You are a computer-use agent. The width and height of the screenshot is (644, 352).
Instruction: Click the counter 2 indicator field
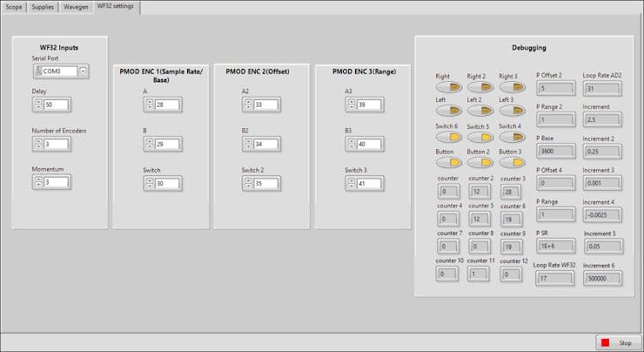click(480, 191)
